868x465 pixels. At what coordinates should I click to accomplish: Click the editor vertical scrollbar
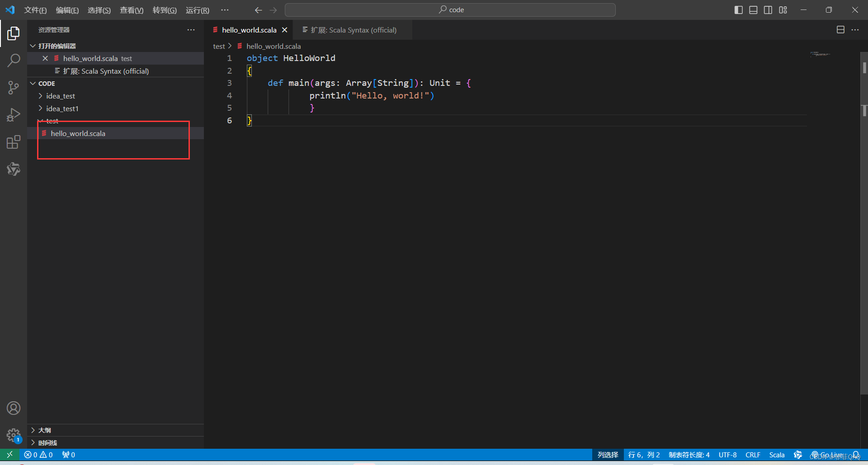[864, 223]
